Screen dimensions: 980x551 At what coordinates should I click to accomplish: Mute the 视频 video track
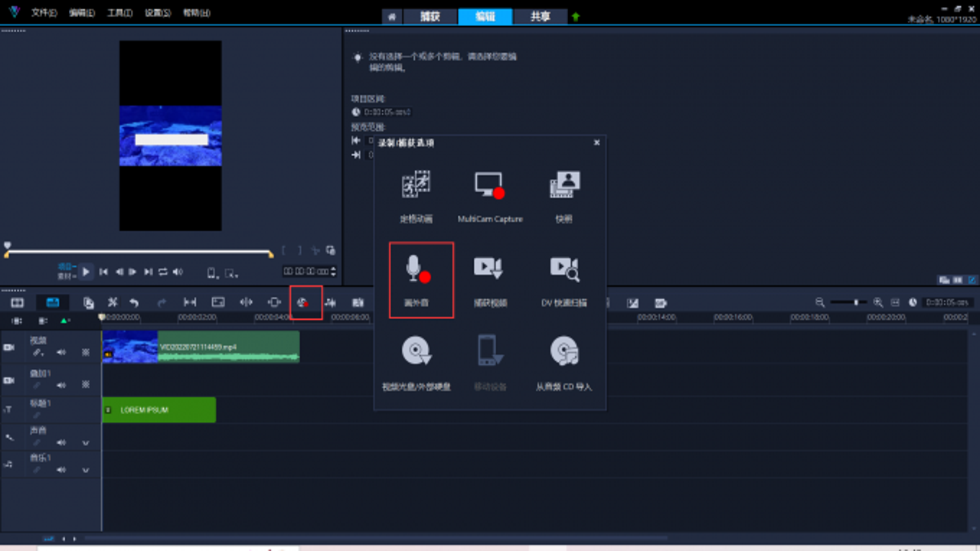[61, 353]
